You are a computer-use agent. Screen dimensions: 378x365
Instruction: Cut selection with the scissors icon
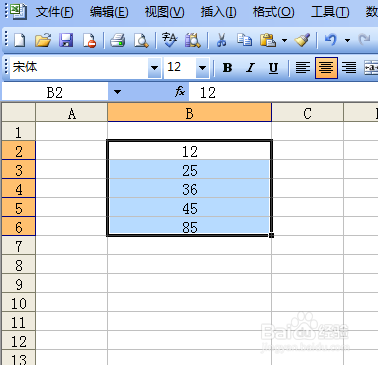(221, 40)
